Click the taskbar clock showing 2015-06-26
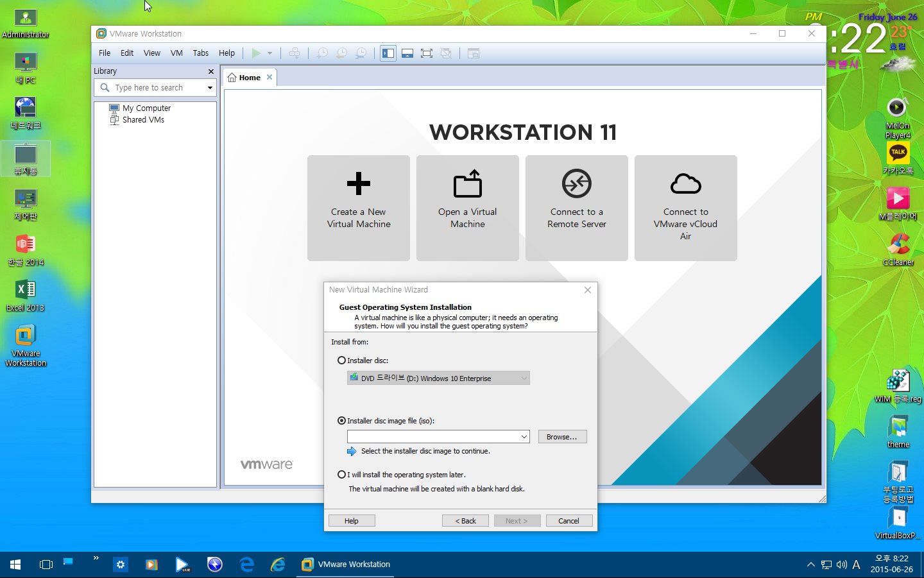The width and height of the screenshot is (924, 578). point(892,564)
